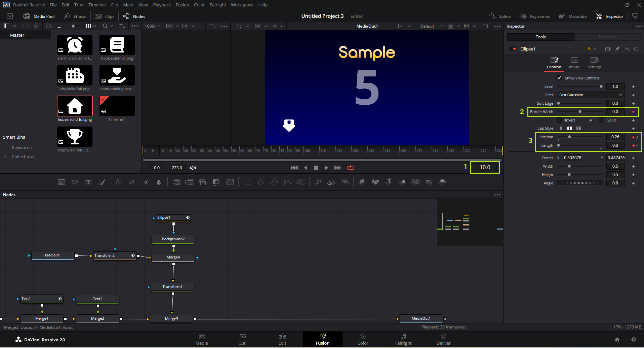644x348 pixels.
Task: Add a Paint node from the toolbar
Action: [x=102, y=182]
